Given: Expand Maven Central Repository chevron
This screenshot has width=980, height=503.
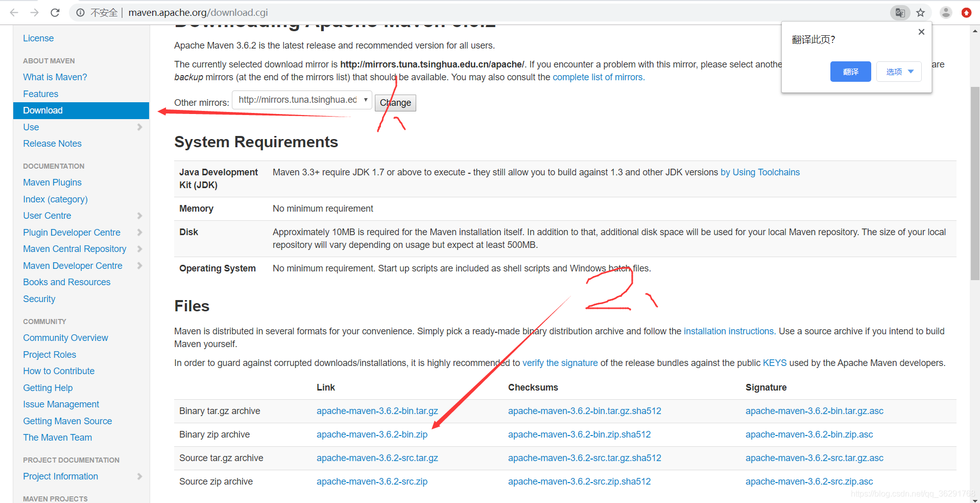Looking at the screenshot, I should point(139,249).
